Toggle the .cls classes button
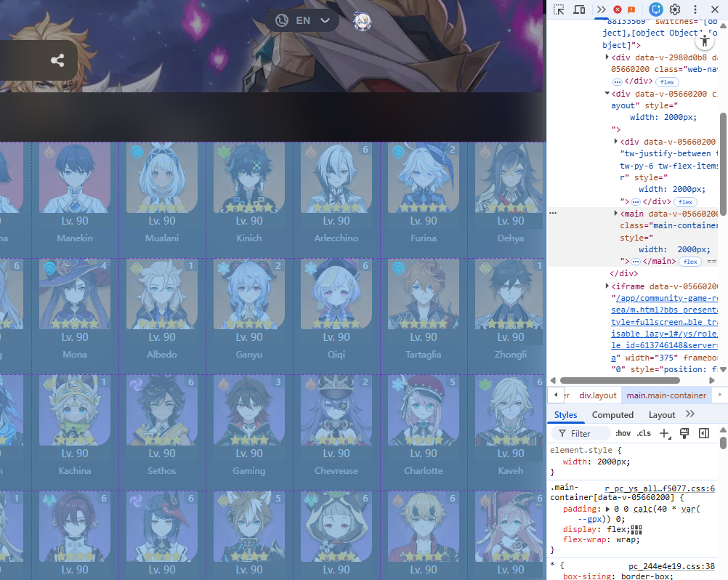The image size is (728, 580). [644, 433]
